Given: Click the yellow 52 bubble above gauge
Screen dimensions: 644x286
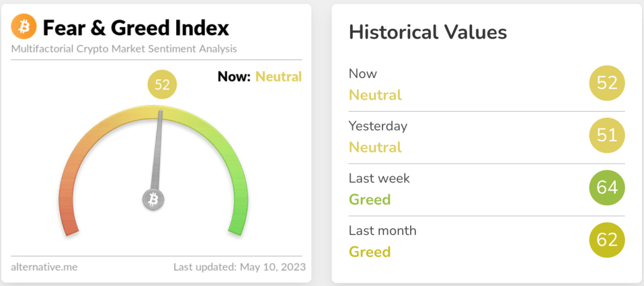Looking at the screenshot, I should 162,85.
